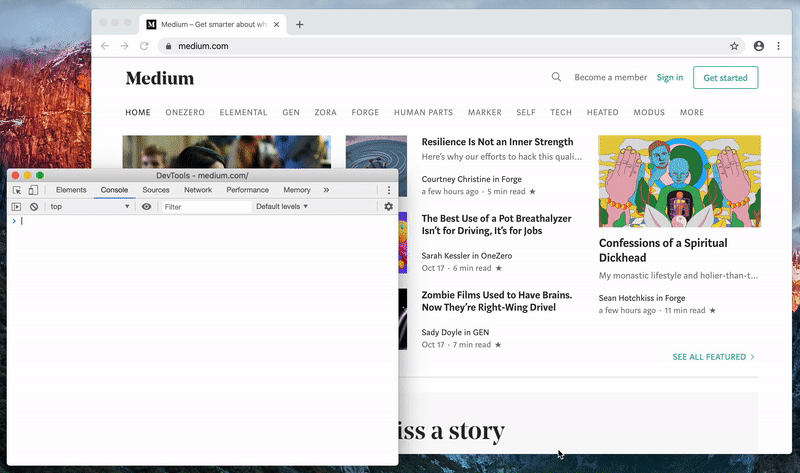Open the top JavaScript context dropdown
Viewport: 800px width, 473px height.
tap(90, 207)
